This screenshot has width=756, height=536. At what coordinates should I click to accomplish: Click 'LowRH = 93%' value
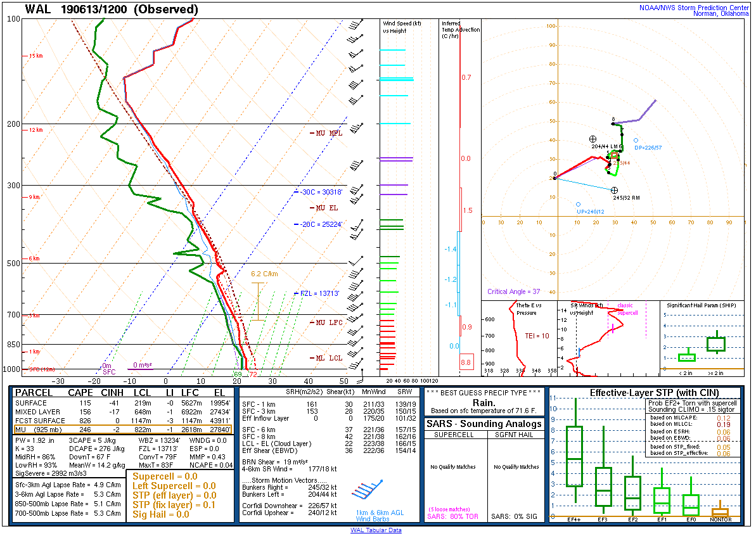pos(36,465)
